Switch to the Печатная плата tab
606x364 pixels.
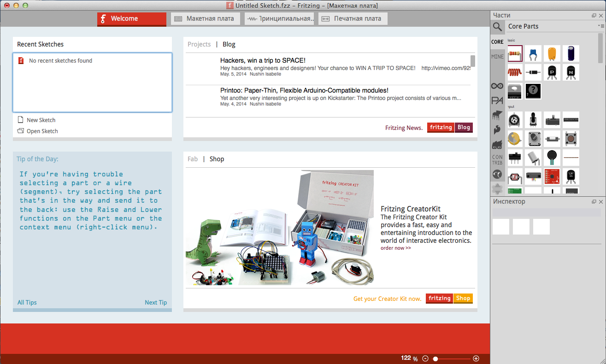click(x=353, y=19)
